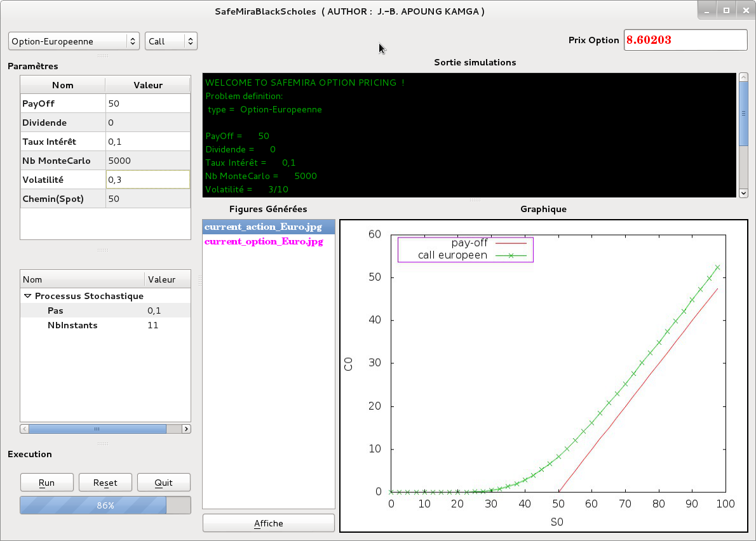Click the Nom column header in the parameters table
The width and height of the screenshot is (756, 541).
click(63, 85)
